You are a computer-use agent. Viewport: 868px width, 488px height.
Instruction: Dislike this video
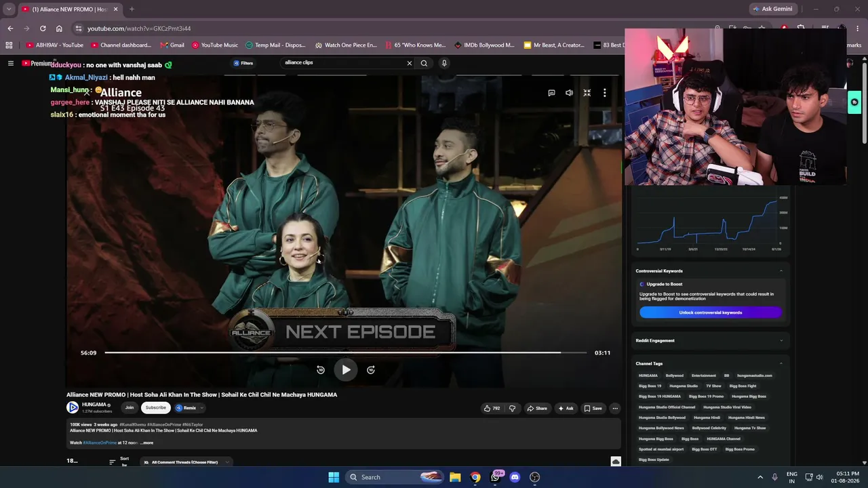(512, 408)
